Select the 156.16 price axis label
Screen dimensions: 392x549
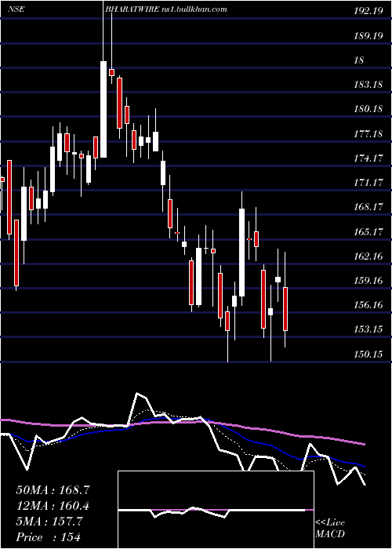click(x=368, y=305)
